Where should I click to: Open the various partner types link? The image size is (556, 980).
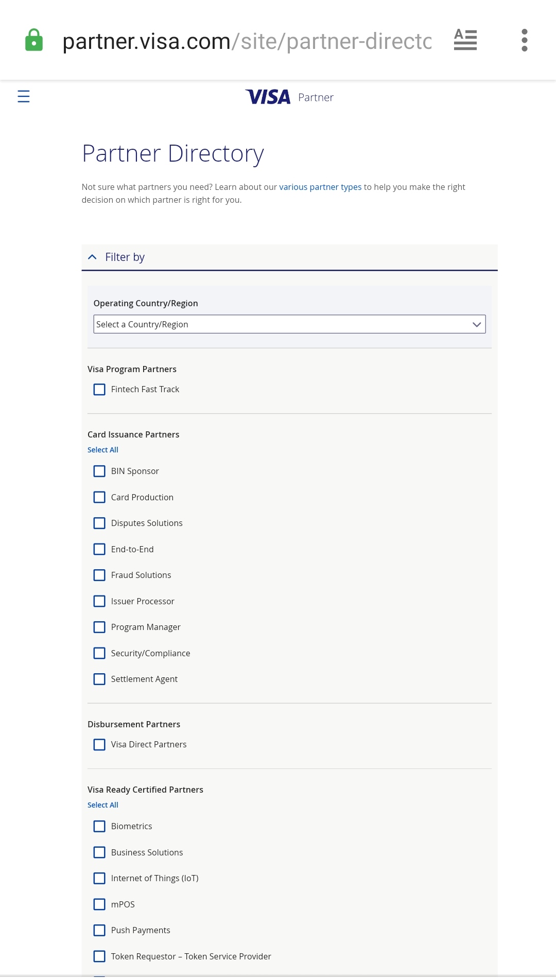(320, 187)
